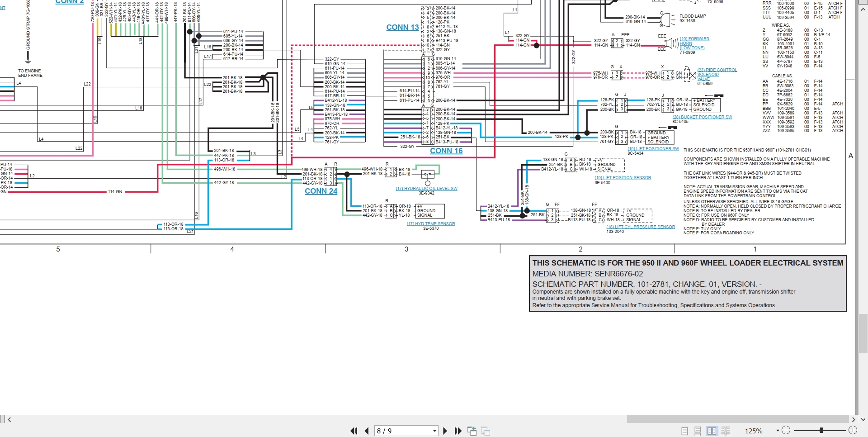868x437 pixels.
Task: Go to the previous page
Action: point(366,431)
